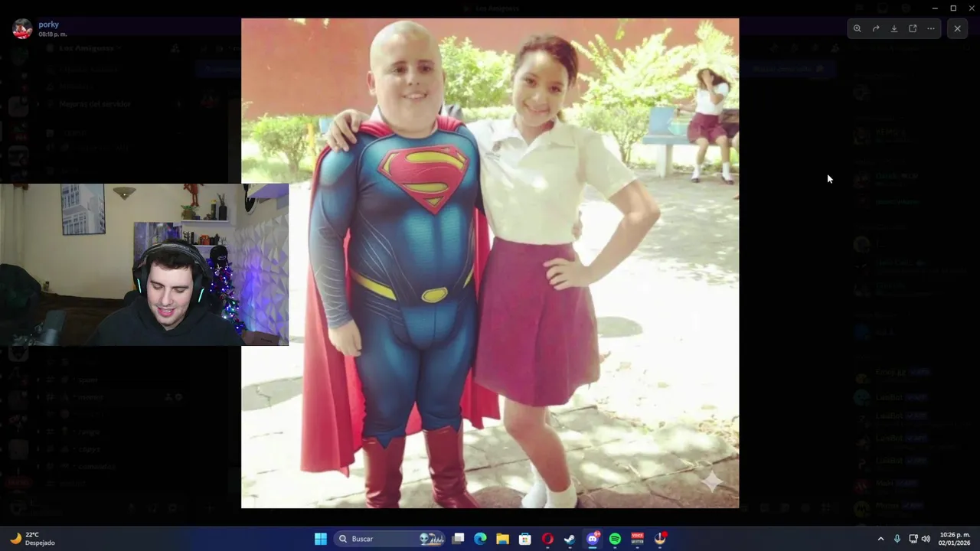The image size is (980, 551).
Task: Close the image viewer overlay
Action: pos(957,28)
